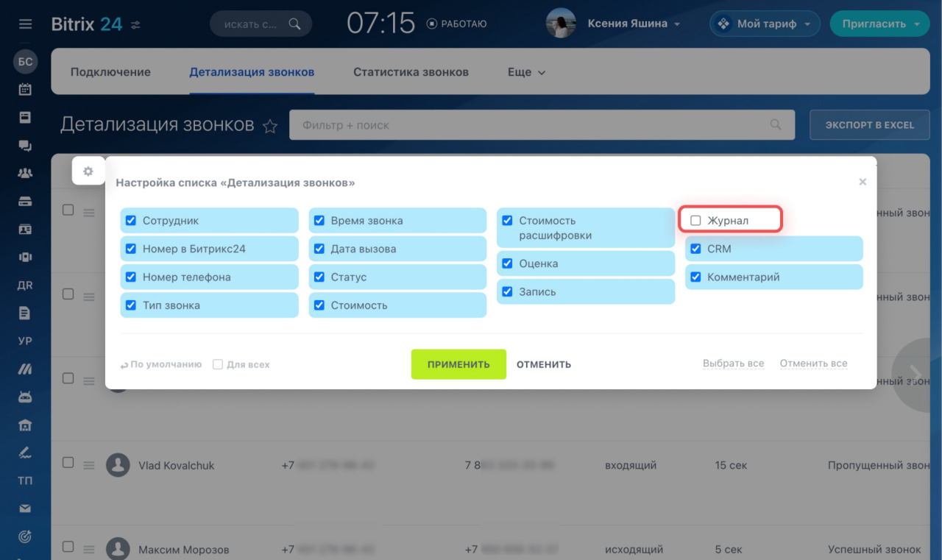The height and width of the screenshot is (560, 942).
Task: Open the double-slash marketing sidebar icon
Action: click(25, 369)
